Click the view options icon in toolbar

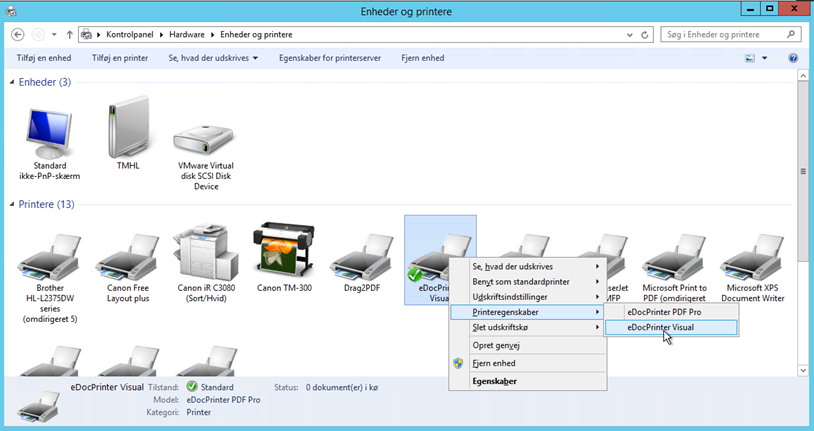coord(750,58)
